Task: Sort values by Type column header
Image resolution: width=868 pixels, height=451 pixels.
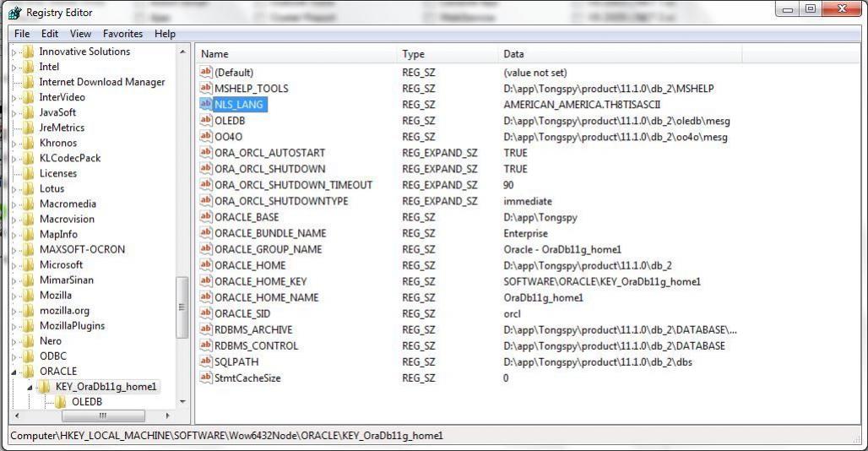Action: 448,54
